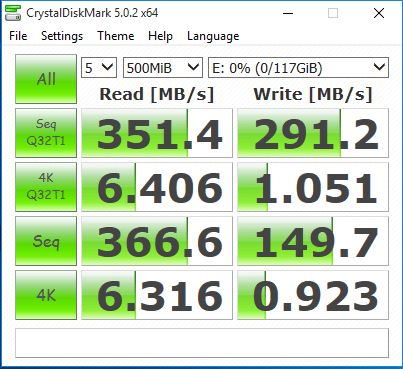Click the empty comment field at bottom
Image resolution: width=403 pixels, height=369 pixels.
pos(202,343)
